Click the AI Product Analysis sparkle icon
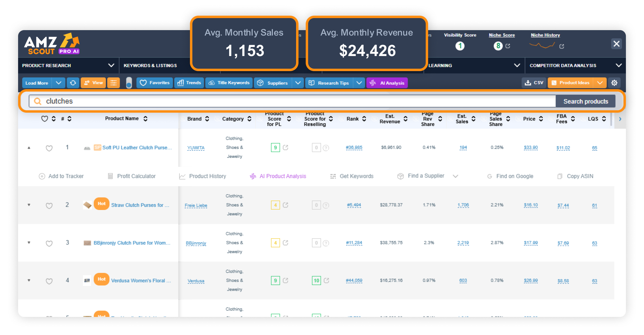Image resolution: width=644 pixels, height=335 pixels. [253, 176]
